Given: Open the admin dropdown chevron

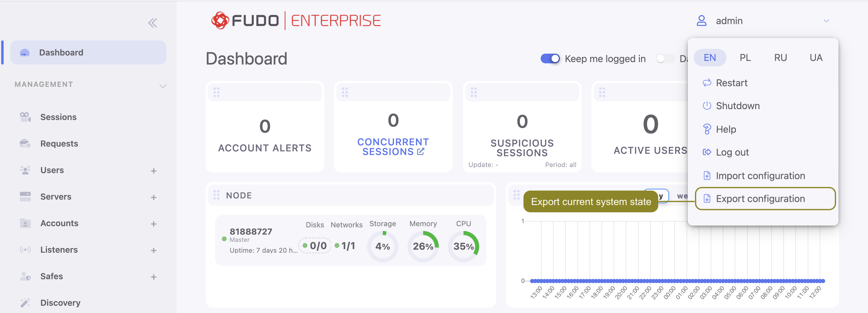Looking at the screenshot, I should tap(826, 21).
